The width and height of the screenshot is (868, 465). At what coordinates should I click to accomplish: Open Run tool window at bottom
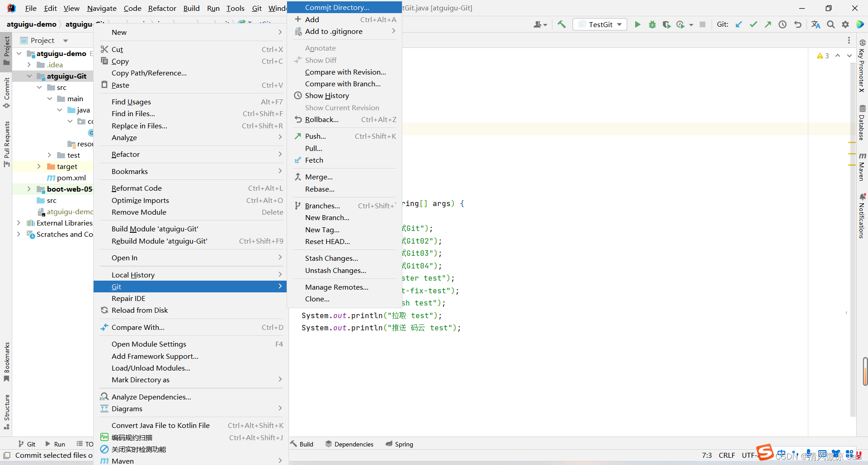(55, 444)
